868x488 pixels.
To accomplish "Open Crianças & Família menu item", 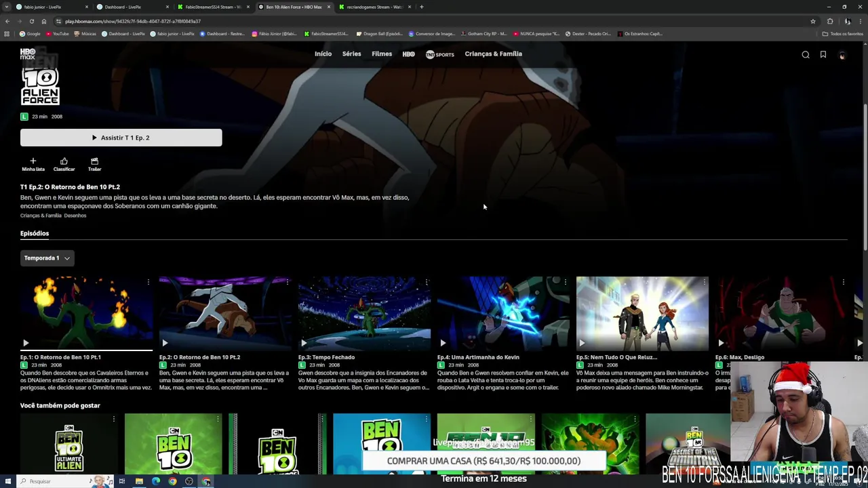I will [493, 54].
